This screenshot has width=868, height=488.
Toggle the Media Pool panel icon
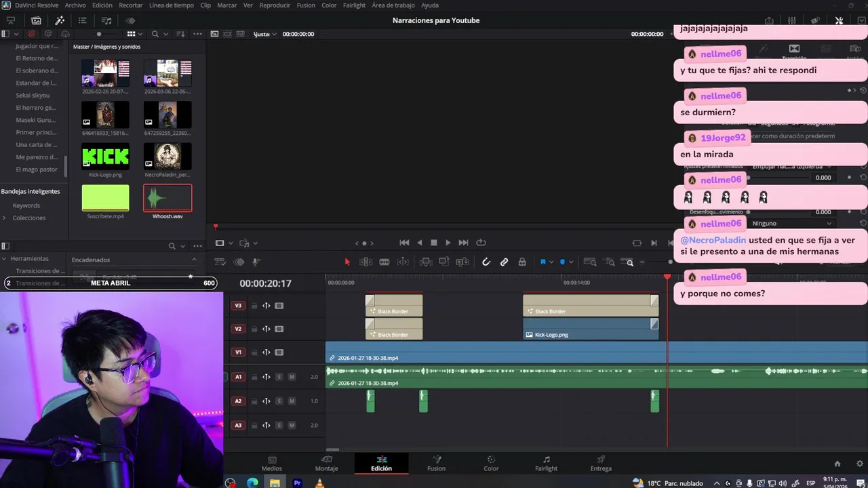click(36, 20)
